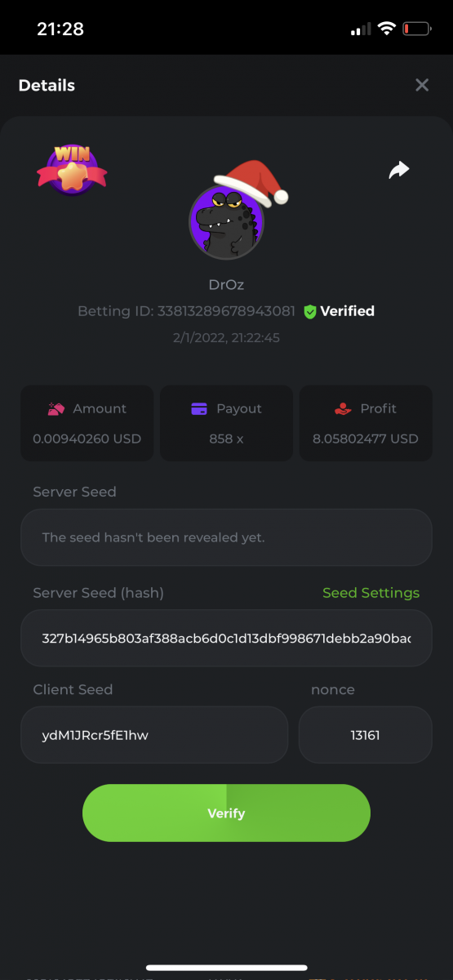Viewport: 453px width, 980px height.
Task: Select the Server Seed hash field
Action: click(226, 638)
